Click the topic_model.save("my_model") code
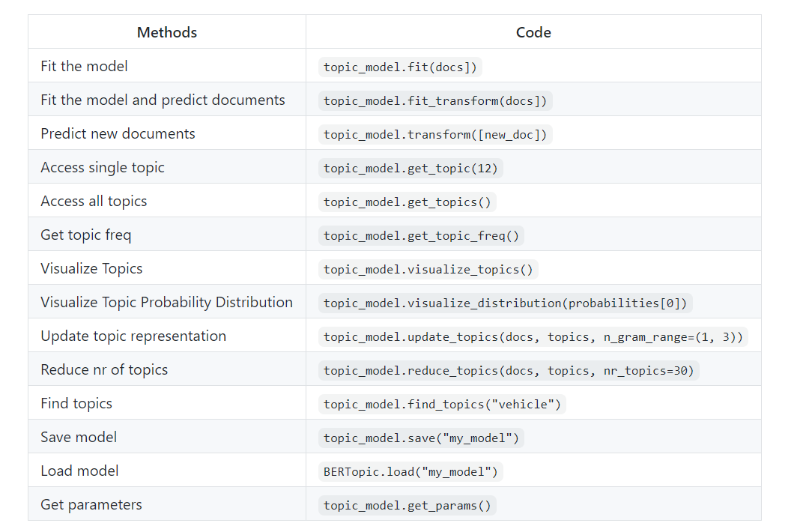 [421, 438]
